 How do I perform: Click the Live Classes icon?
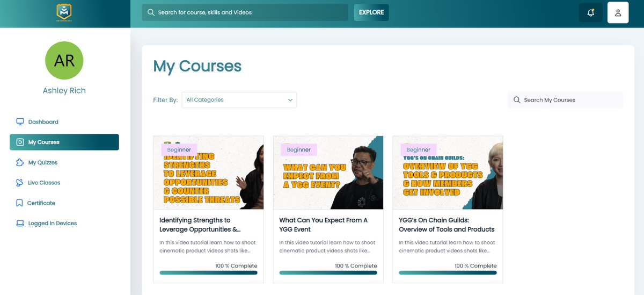20,183
